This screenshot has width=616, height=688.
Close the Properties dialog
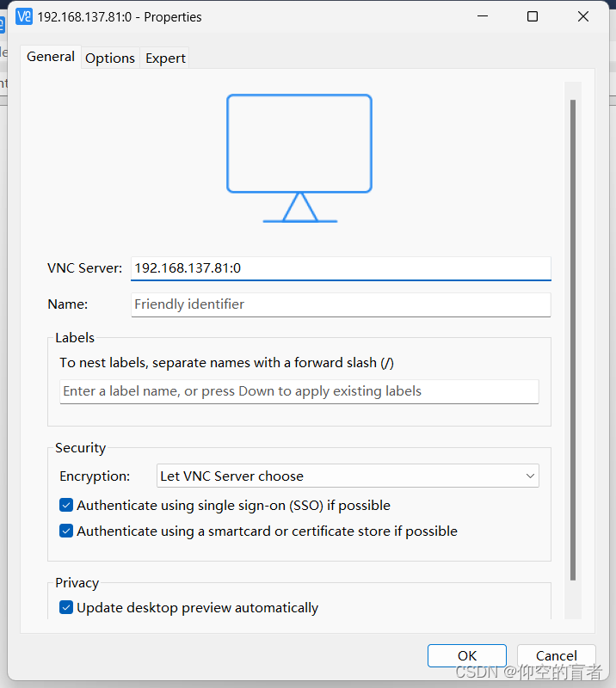(583, 16)
